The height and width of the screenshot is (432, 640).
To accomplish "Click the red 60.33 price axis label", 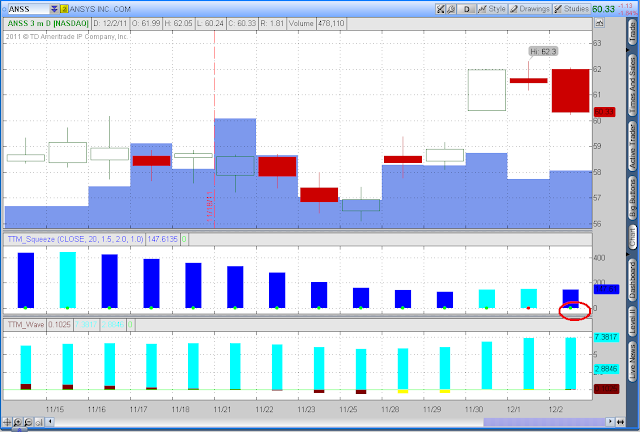I will (x=604, y=112).
